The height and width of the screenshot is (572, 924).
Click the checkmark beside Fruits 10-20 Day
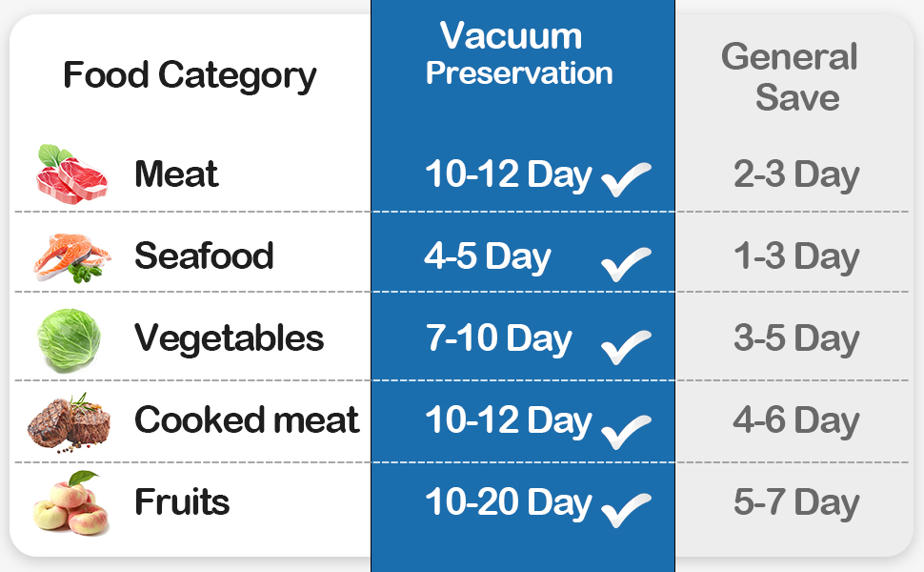(627, 510)
